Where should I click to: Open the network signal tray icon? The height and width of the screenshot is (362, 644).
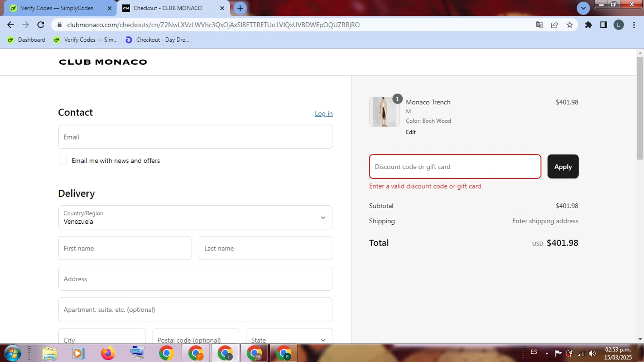pyautogui.click(x=581, y=353)
